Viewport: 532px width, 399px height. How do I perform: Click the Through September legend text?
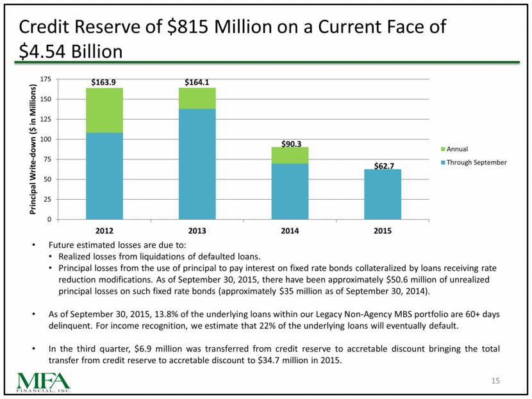[476, 163]
